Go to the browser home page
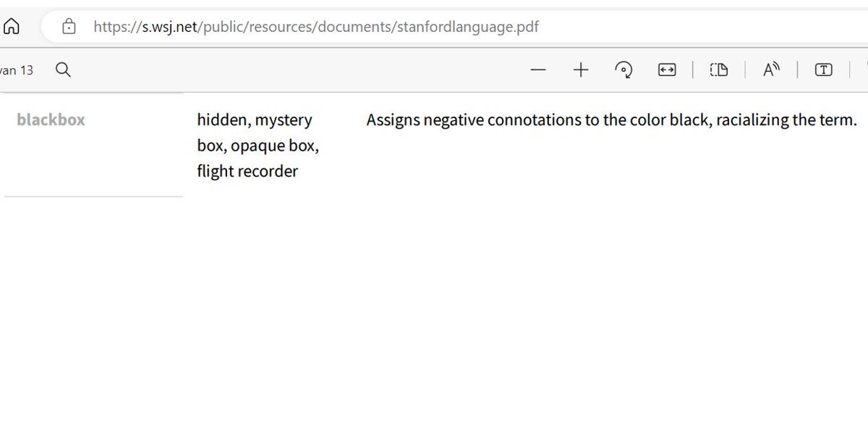This screenshot has height=435, width=868. click(11, 27)
